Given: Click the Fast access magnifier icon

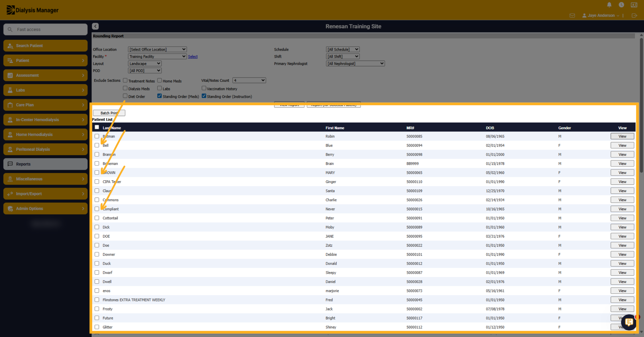Looking at the screenshot, I should click(10, 29).
